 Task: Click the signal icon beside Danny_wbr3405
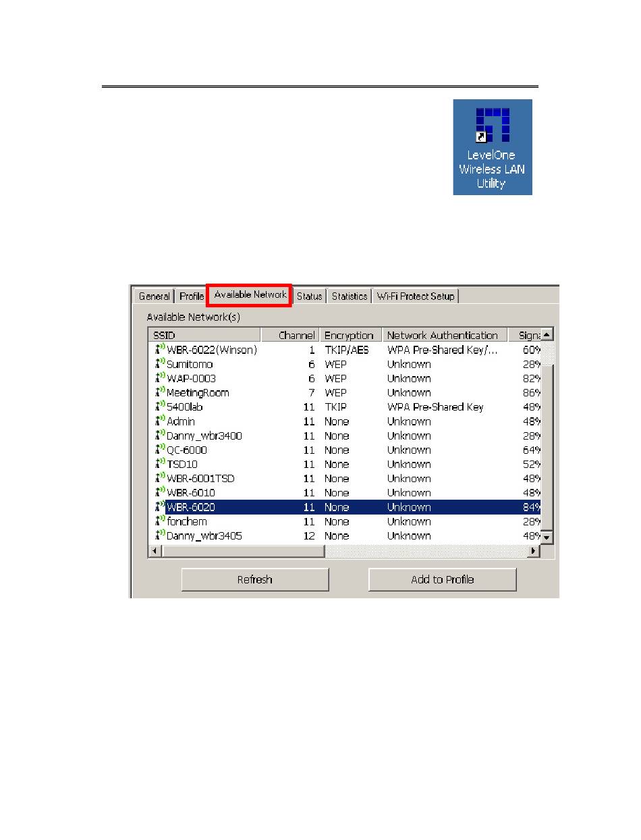160,535
